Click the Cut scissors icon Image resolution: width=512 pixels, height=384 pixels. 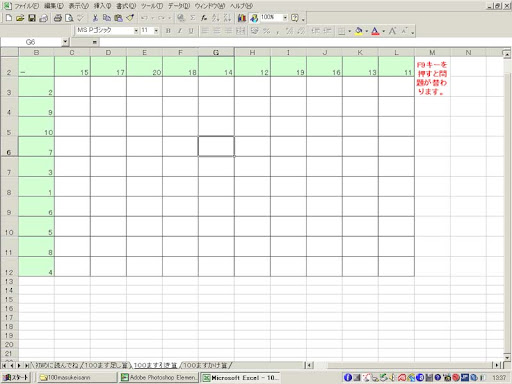[95, 18]
